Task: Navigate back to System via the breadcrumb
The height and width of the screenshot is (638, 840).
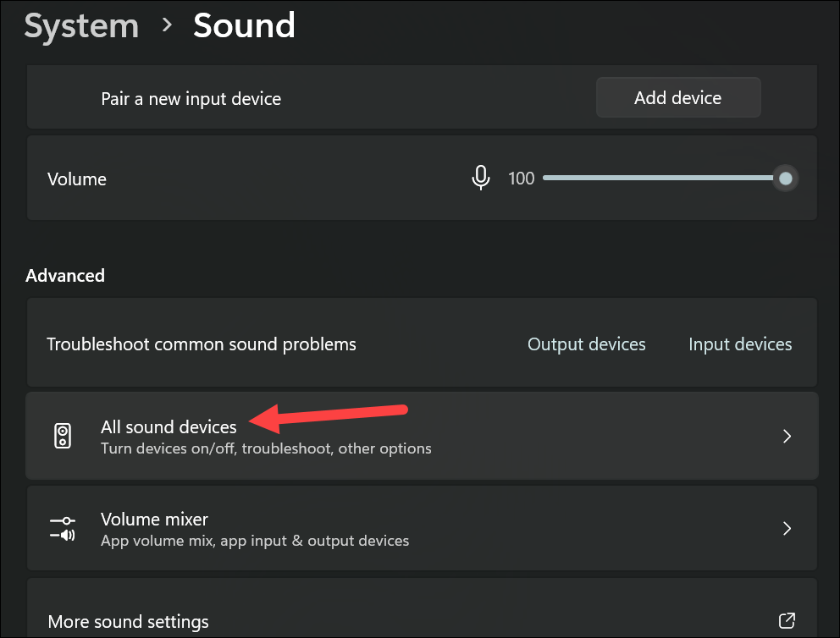Action: point(80,25)
